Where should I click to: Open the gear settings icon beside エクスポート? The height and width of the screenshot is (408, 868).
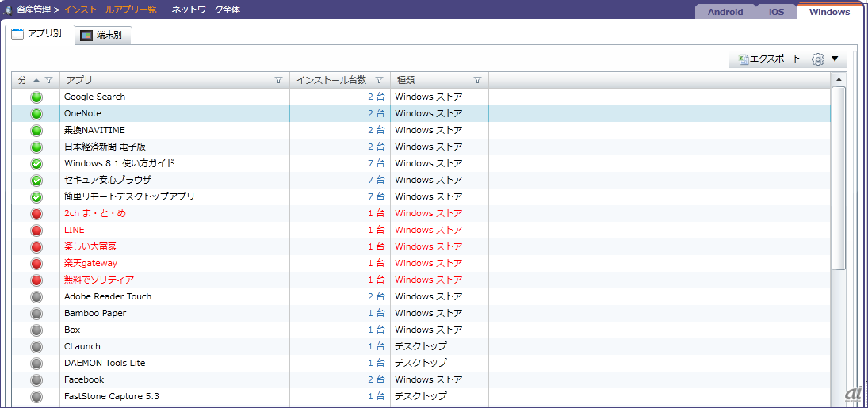818,59
